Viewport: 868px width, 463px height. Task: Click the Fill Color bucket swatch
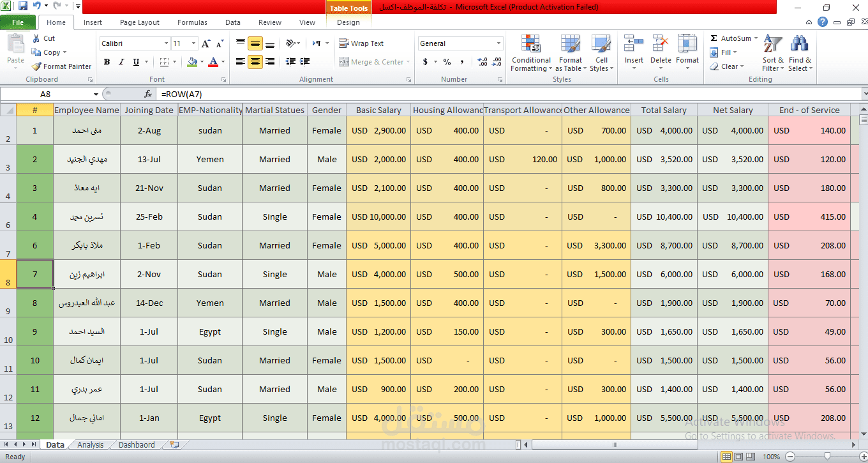point(192,62)
